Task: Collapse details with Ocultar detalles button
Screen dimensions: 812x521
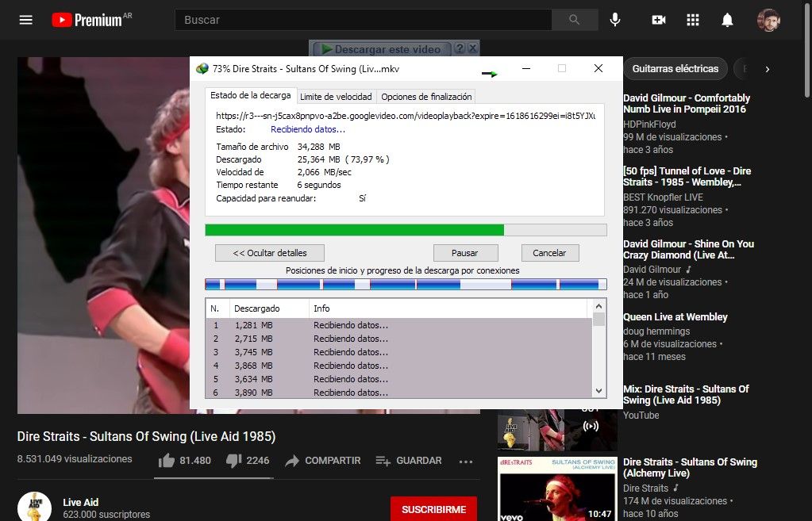Action: (x=271, y=253)
